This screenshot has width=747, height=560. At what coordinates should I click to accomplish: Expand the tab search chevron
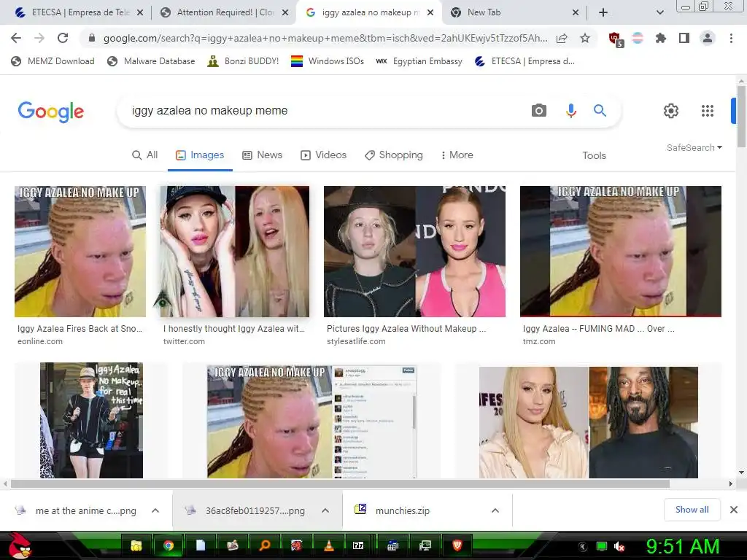(659, 12)
